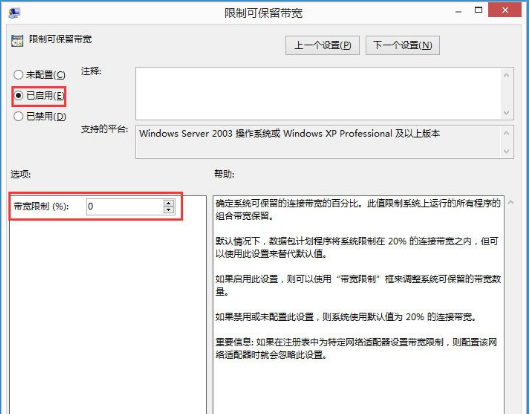Click inside the 注释 comment text box
Image resolution: width=530 pixels, height=414 pixels.
tap(318, 94)
